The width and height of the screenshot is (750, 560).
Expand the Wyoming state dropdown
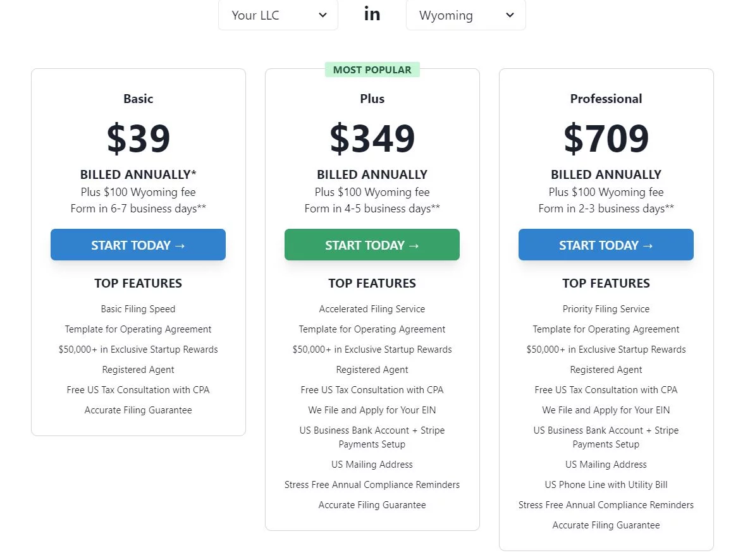(465, 15)
